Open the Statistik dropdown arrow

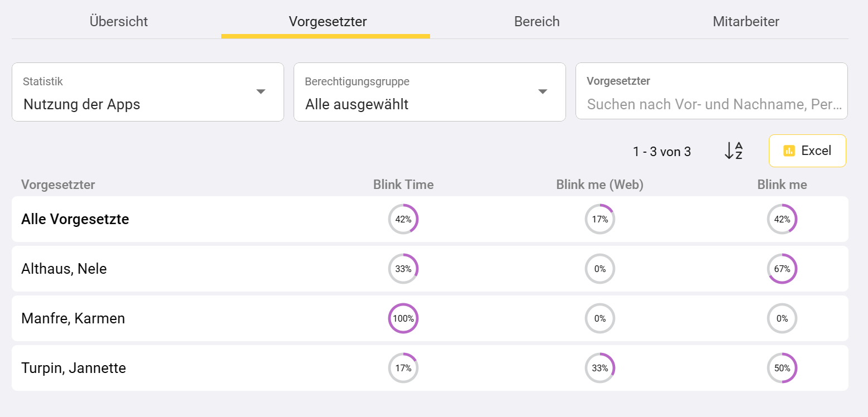point(260,92)
